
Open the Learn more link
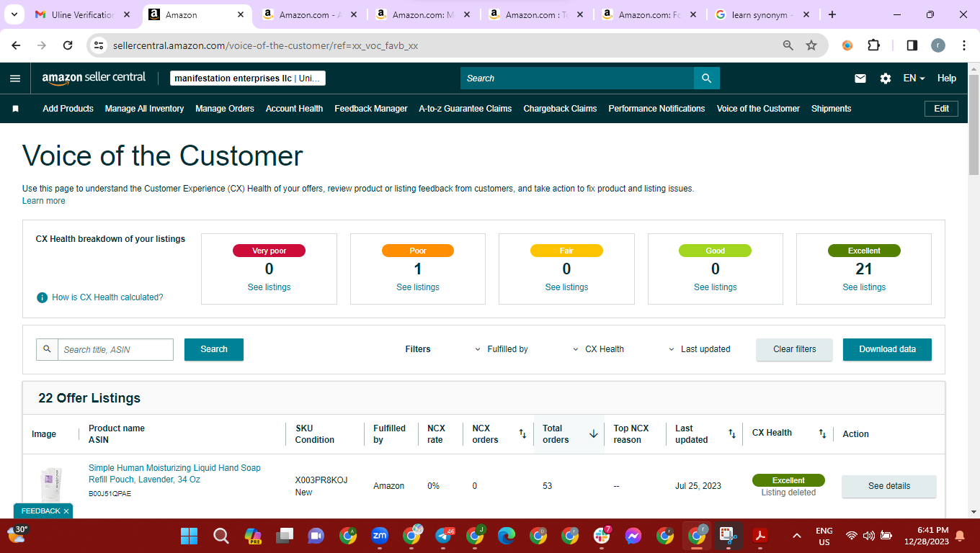coord(43,201)
